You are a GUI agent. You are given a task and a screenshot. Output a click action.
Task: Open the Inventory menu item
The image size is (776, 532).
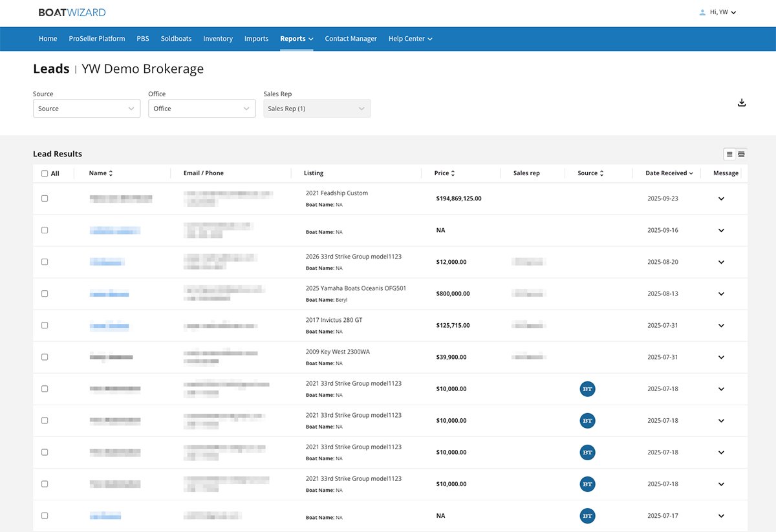pos(218,39)
